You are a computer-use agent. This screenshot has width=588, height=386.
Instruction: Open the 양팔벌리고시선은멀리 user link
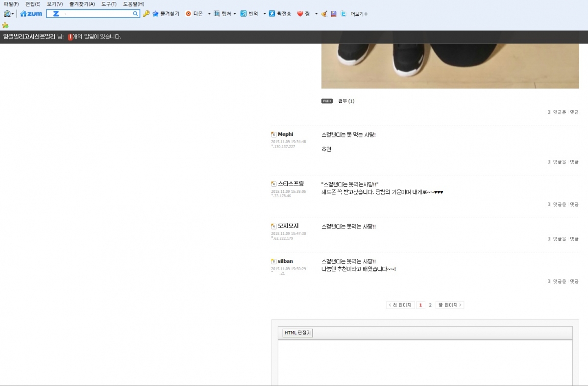(29, 37)
